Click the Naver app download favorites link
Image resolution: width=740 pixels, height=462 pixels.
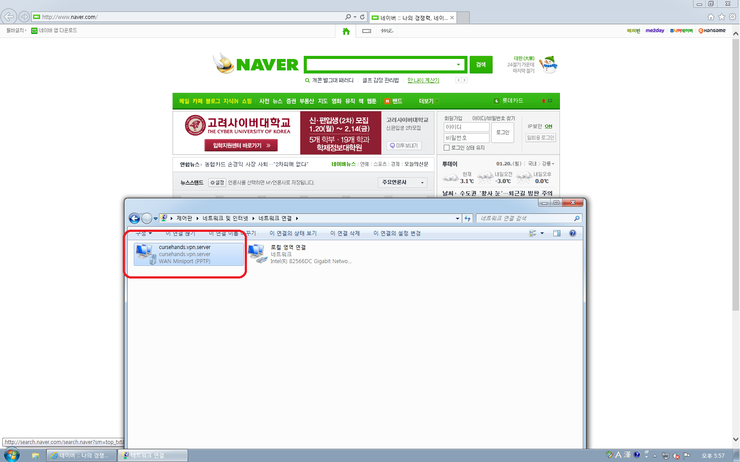tap(54, 30)
